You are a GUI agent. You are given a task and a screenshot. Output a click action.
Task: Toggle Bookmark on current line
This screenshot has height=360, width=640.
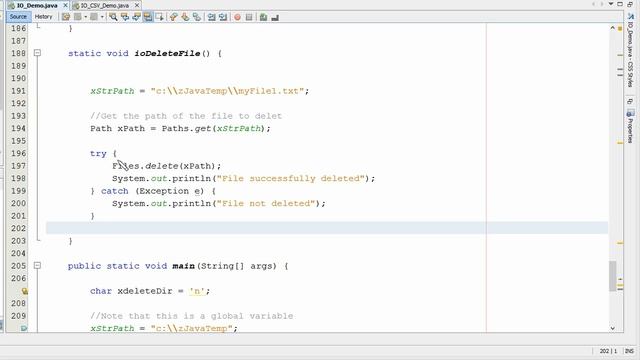197,17
